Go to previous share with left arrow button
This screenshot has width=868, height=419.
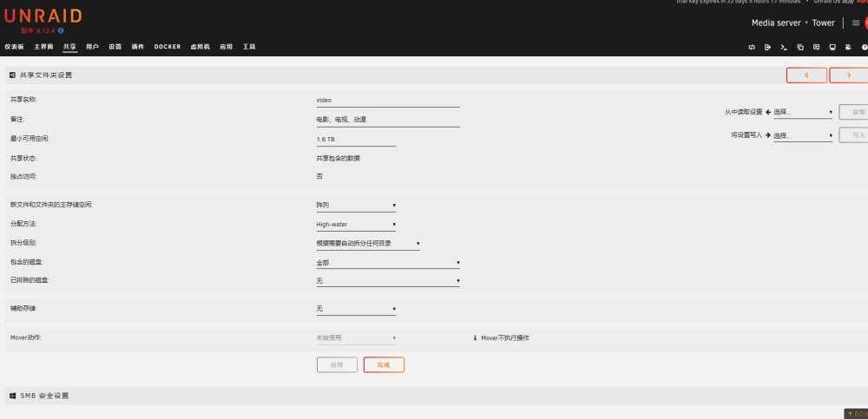(806, 75)
